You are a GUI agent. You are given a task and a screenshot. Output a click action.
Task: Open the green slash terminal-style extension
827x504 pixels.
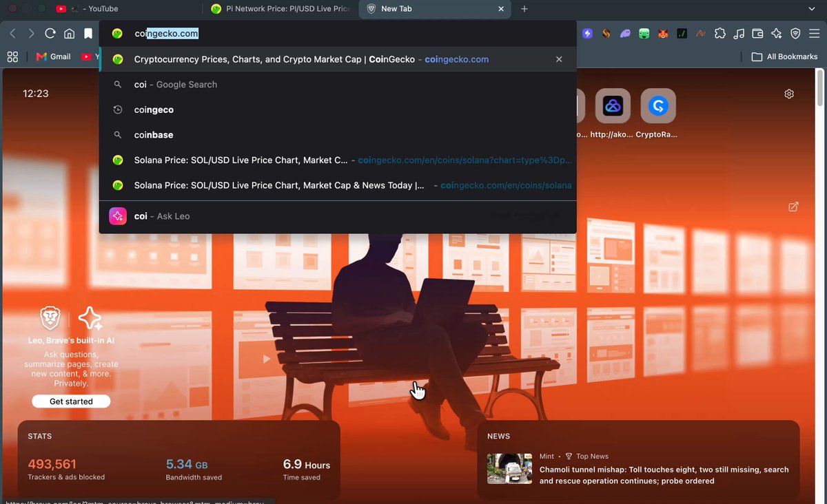click(x=682, y=33)
